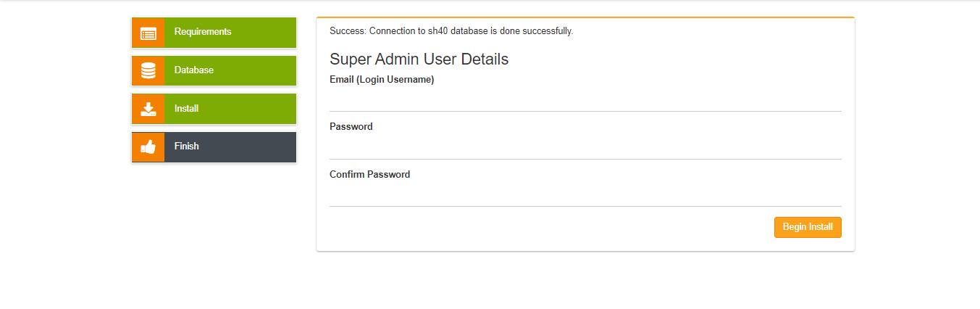Click the "Password" field label
The width and height of the screenshot is (980, 309).
[x=351, y=127]
